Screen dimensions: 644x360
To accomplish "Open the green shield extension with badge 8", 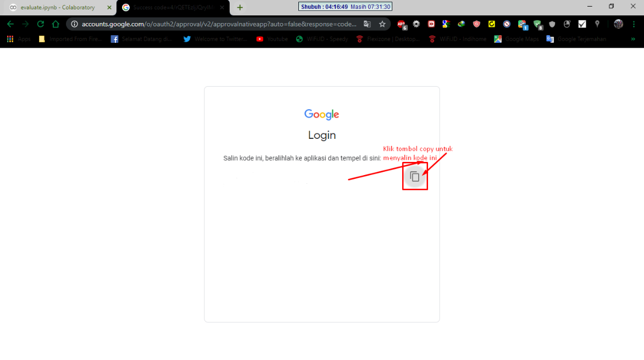I will 537,25.
